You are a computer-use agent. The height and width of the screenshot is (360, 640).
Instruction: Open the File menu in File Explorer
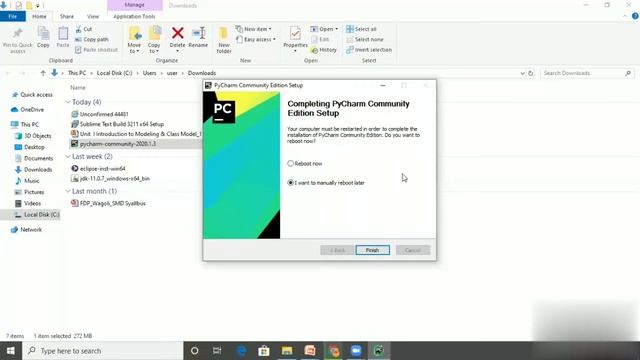coord(13,16)
